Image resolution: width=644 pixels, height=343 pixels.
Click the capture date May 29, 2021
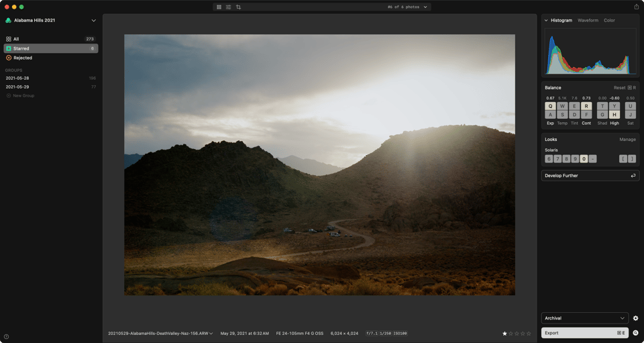(x=244, y=334)
